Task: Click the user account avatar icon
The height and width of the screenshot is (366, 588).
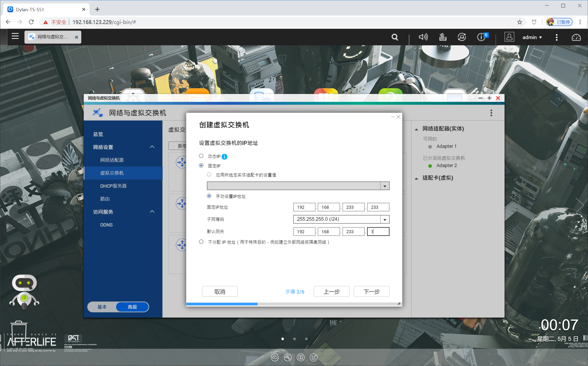Action: 509,37
